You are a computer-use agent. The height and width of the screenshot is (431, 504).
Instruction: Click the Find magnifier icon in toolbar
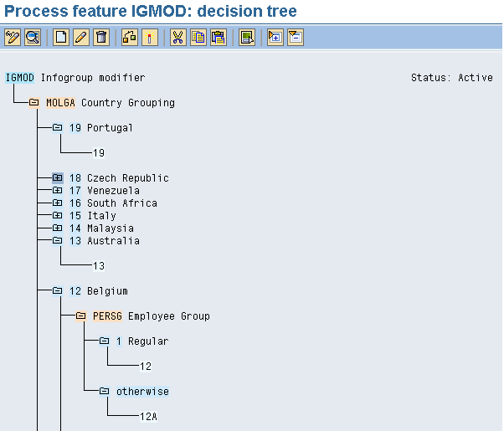click(33, 38)
